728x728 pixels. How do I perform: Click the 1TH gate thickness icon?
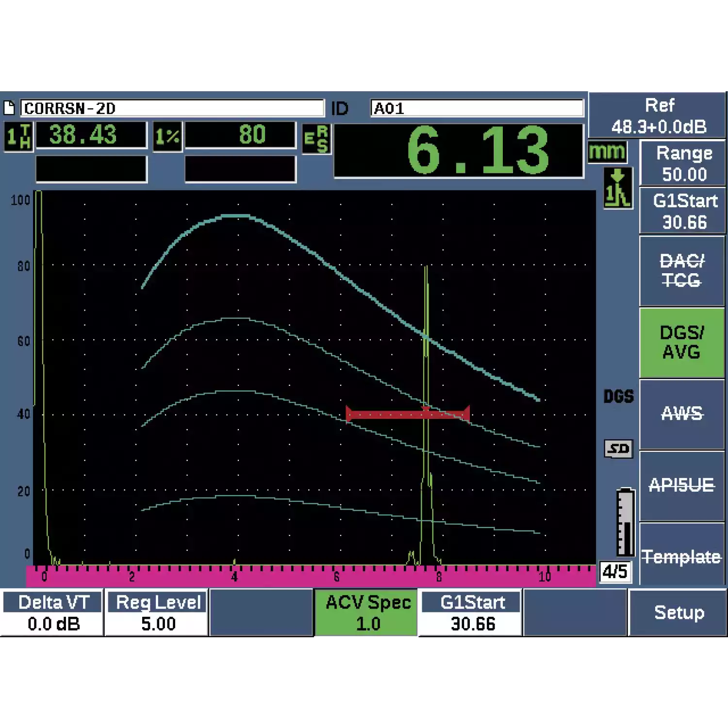[x=18, y=136]
